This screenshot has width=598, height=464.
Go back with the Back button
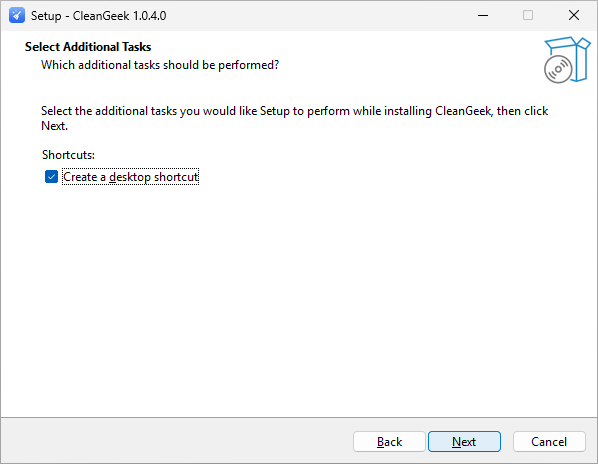389,442
